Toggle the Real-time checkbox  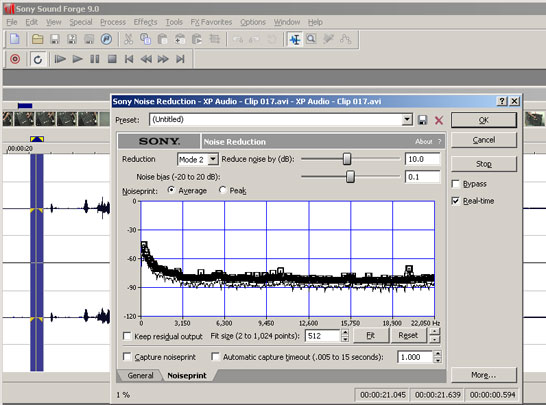[455, 201]
